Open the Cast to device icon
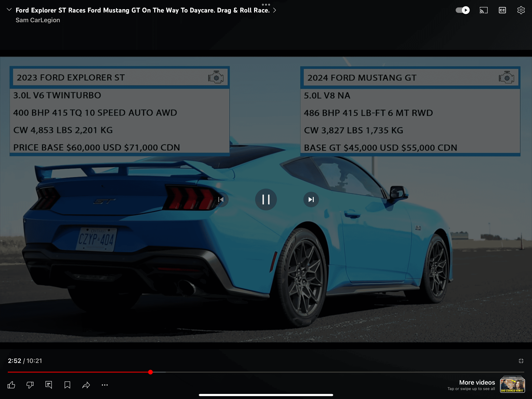This screenshot has height=399, width=532. coord(484,10)
